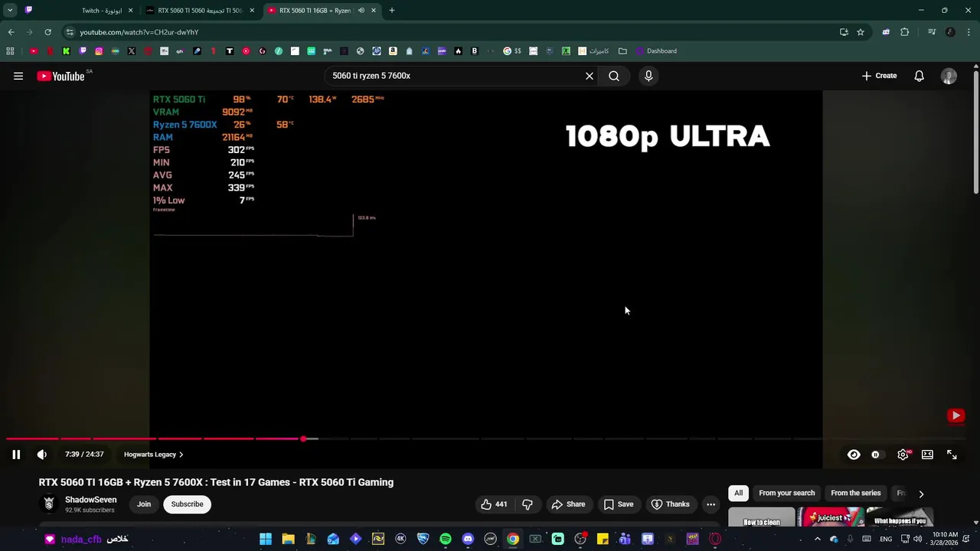Click the Thanks button
Screen dimensions: 980x551
click(671, 504)
